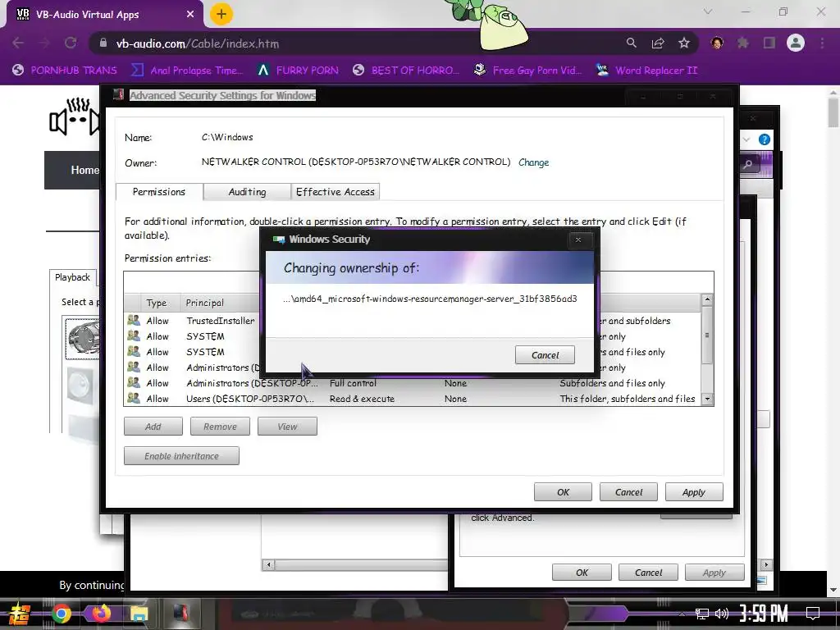Click the Home nav item on webpage
840x630 pixels.
[x=84, y=170]
